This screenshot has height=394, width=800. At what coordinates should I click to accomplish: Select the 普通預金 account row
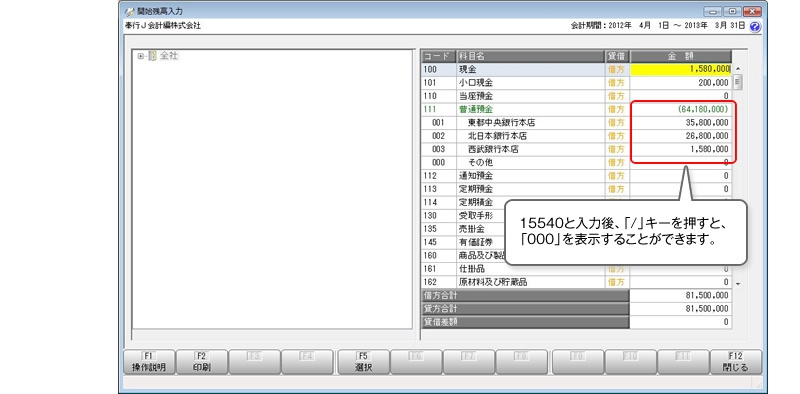577,109
